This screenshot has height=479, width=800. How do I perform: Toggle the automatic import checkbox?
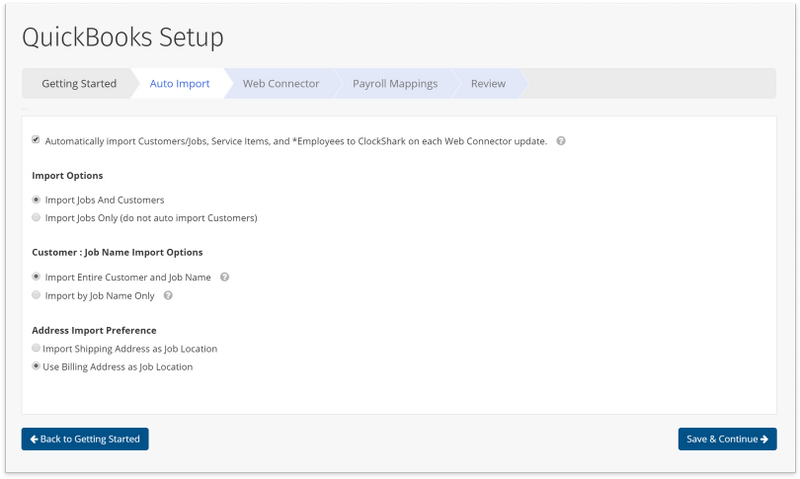point(36,139)
